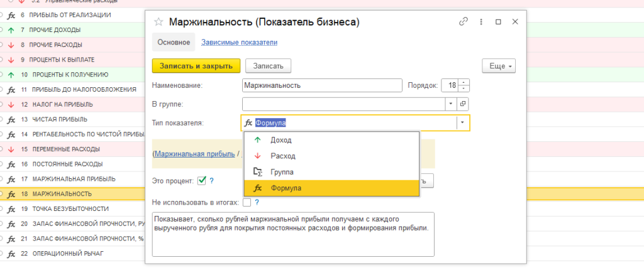Toggle the Это процент checkbox

pyautogui.click(x=201, y=181)
